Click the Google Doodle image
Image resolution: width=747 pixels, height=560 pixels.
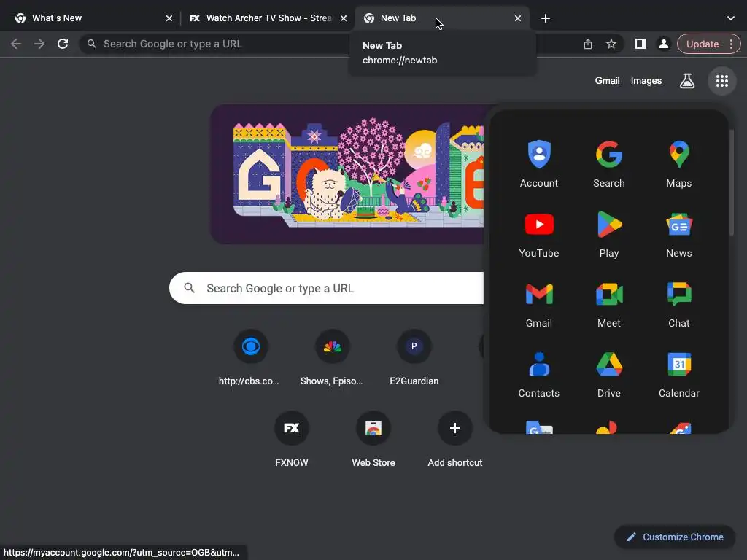(348, 174)
